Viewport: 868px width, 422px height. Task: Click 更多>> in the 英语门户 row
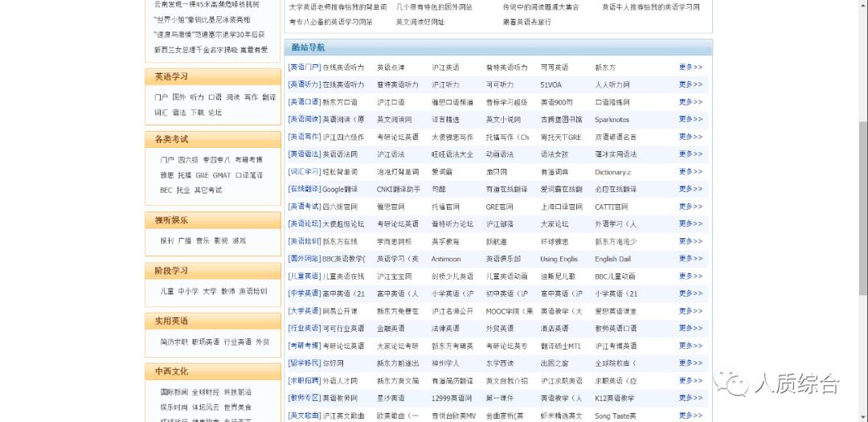tap(690, 68)
